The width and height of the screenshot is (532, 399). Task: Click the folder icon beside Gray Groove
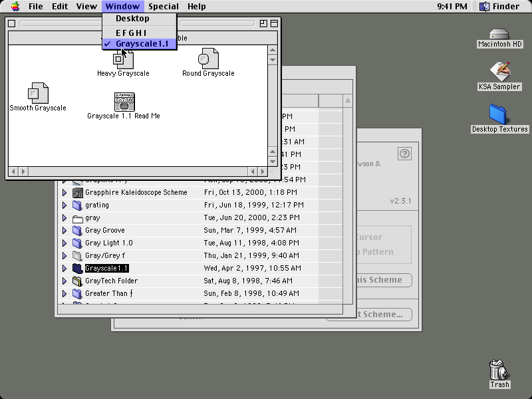click(x=78, y=231)
